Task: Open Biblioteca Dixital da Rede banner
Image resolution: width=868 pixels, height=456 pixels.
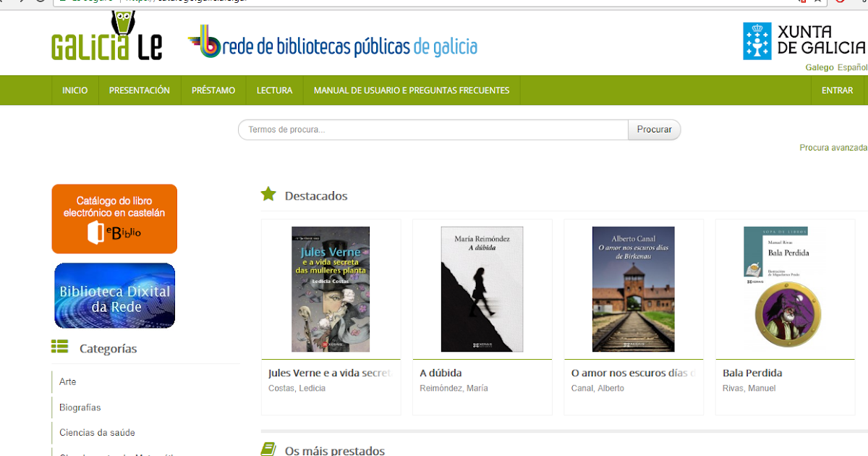Action: click(x=114, y=295)
